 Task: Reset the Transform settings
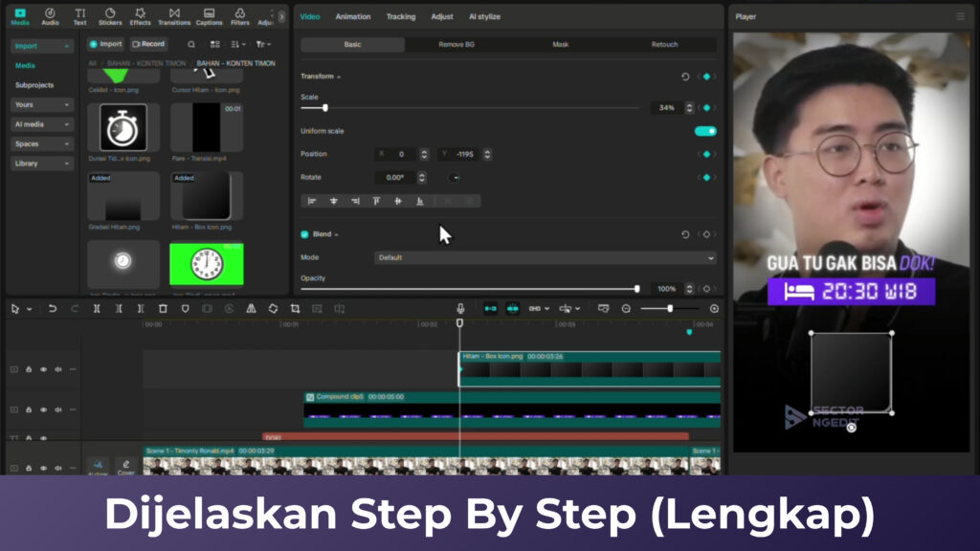pos(685,77)
